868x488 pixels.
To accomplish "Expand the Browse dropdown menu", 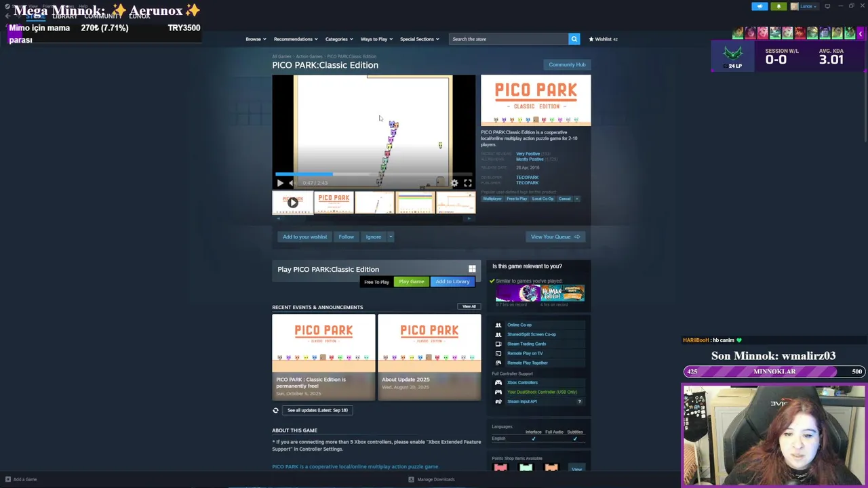I will [255, 39].
